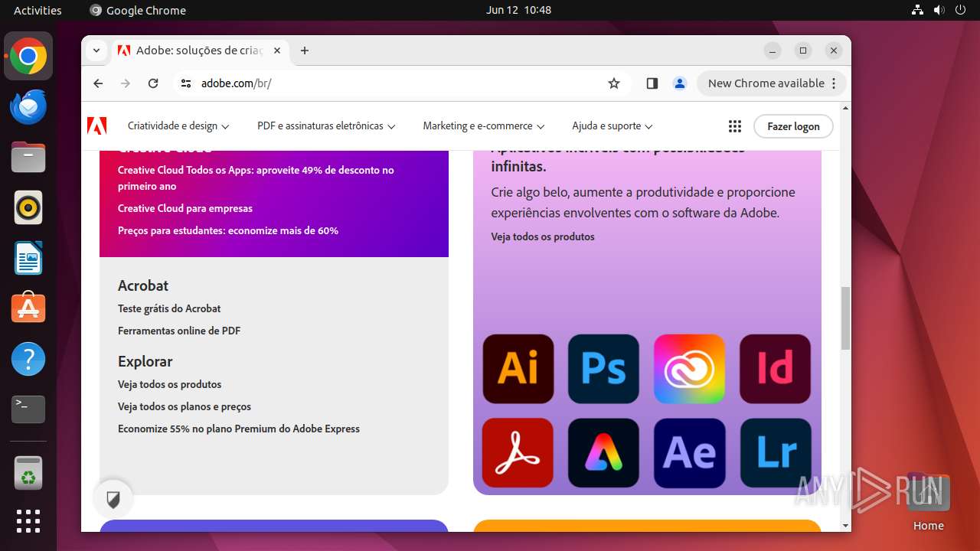Open the Home folder desktop icon
Image resolution: width=980 pixels, height=551 pixels.
(x=928, y=502)
